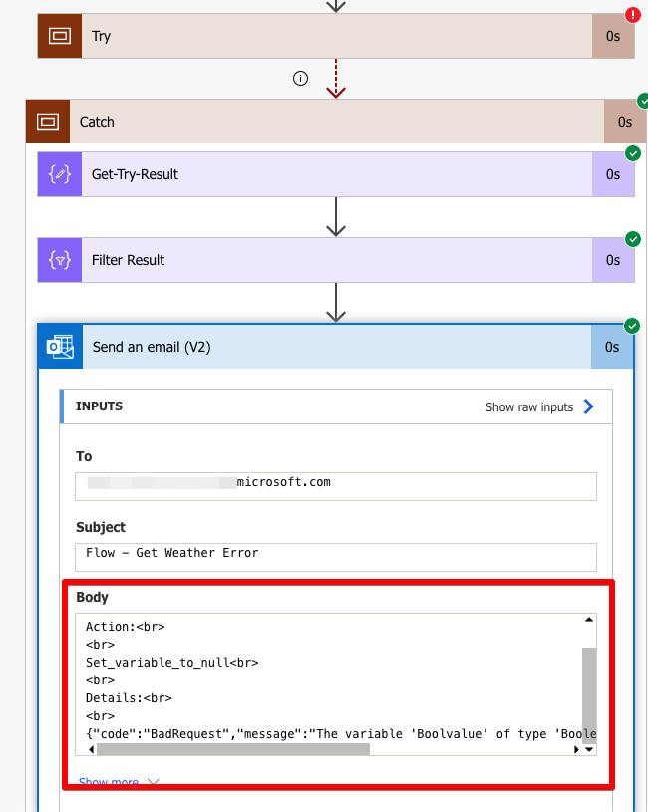Click the green success check on Filter Result
This screenshot has width=648, height=812.
[632, 239]
